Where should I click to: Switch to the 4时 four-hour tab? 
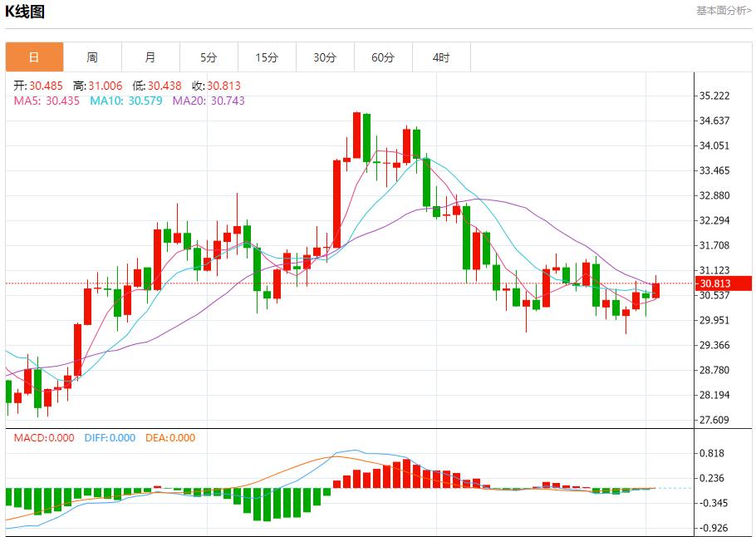(x=441, y=57)
